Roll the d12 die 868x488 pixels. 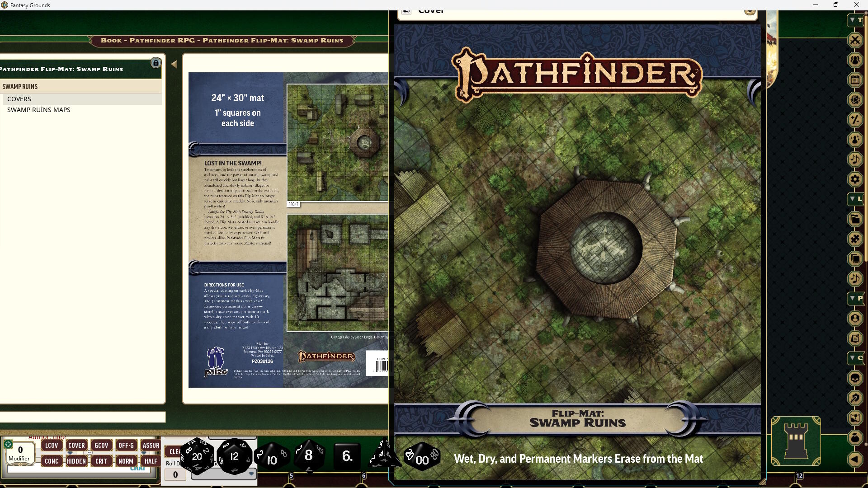coord(234,456)
